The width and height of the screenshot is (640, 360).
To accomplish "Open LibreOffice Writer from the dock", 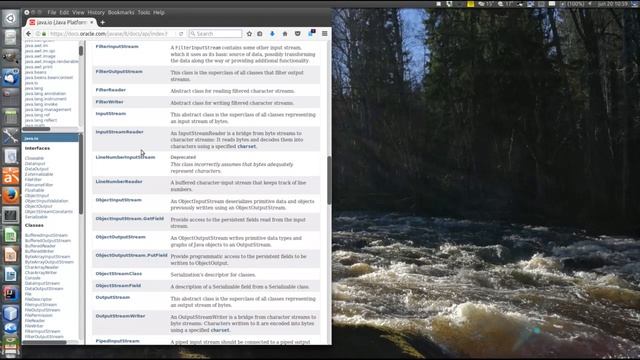I will coord(11,274).
